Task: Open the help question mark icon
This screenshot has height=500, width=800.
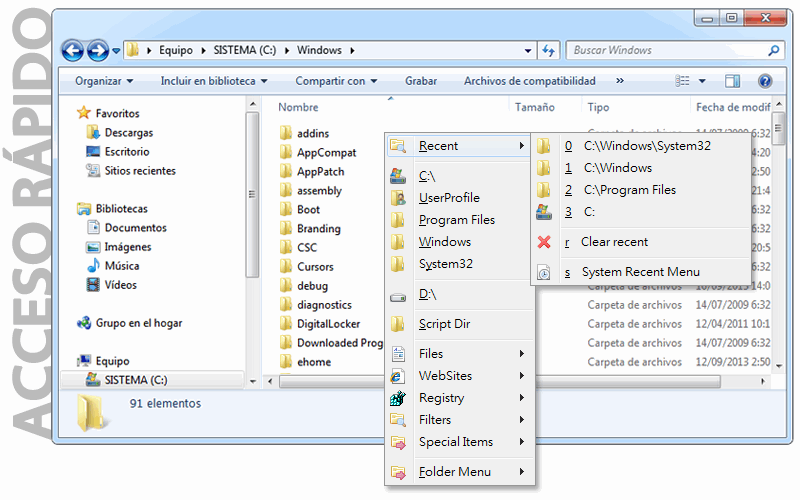Action: pos(765,81)
